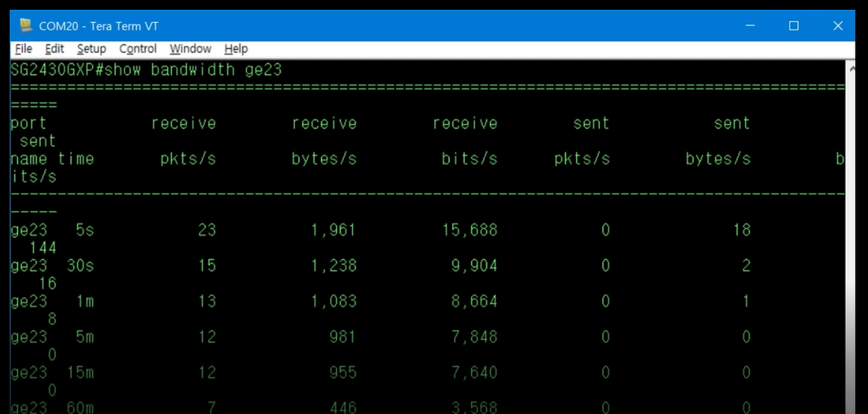Image resolution: width=868 pixels, height=414 pixels.
Task: Open the Help menu
Action: (x=236, y=49)
